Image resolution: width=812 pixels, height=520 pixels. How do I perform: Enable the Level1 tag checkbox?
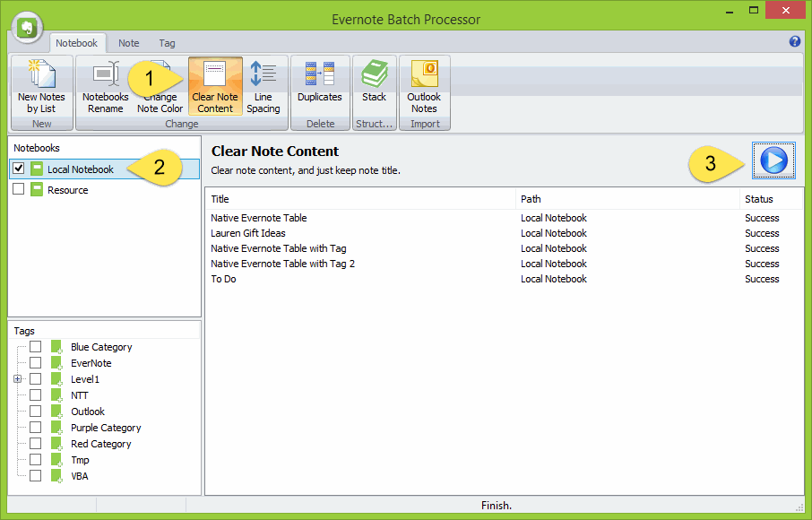35,378
